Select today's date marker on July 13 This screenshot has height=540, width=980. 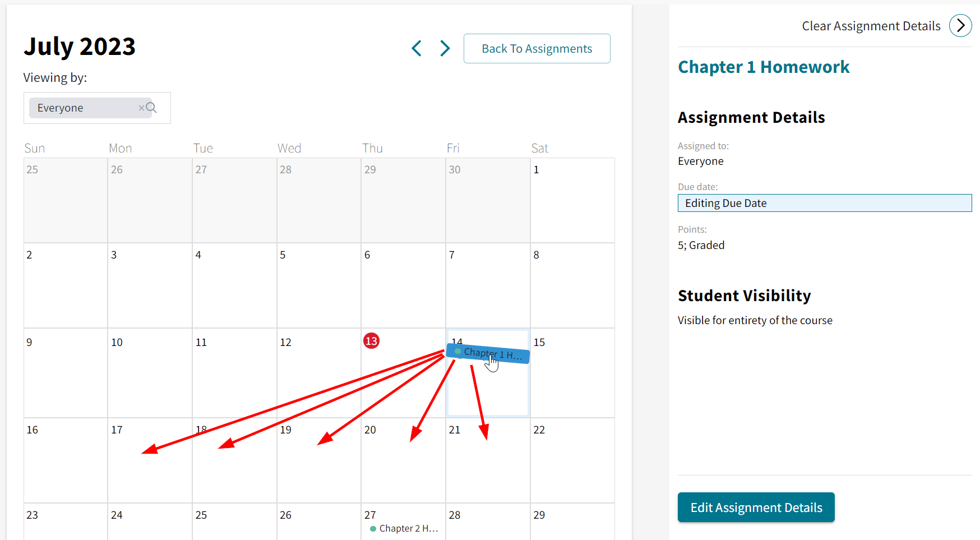tap(371, 340)
